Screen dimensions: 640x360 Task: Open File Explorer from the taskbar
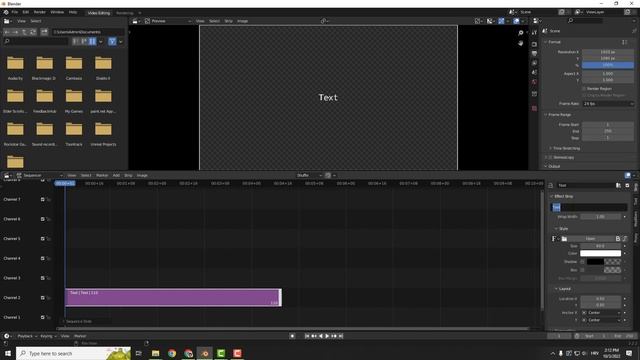pos(156,353)
